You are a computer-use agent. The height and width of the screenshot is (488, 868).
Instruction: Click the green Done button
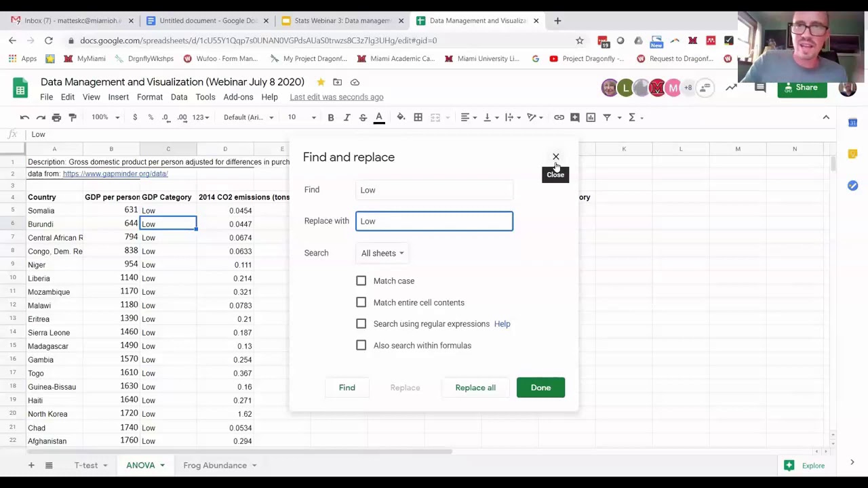[x=540, y=388]
